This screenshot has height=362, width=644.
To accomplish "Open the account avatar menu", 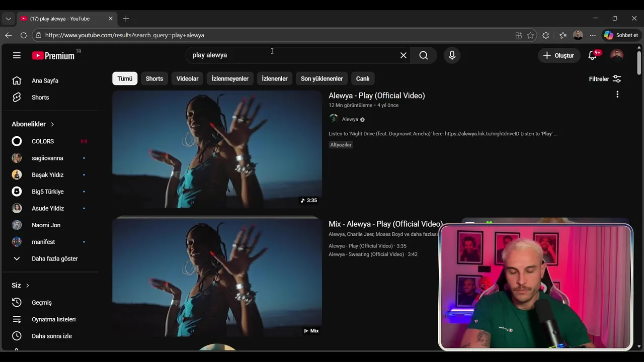I will coord(616,55).
